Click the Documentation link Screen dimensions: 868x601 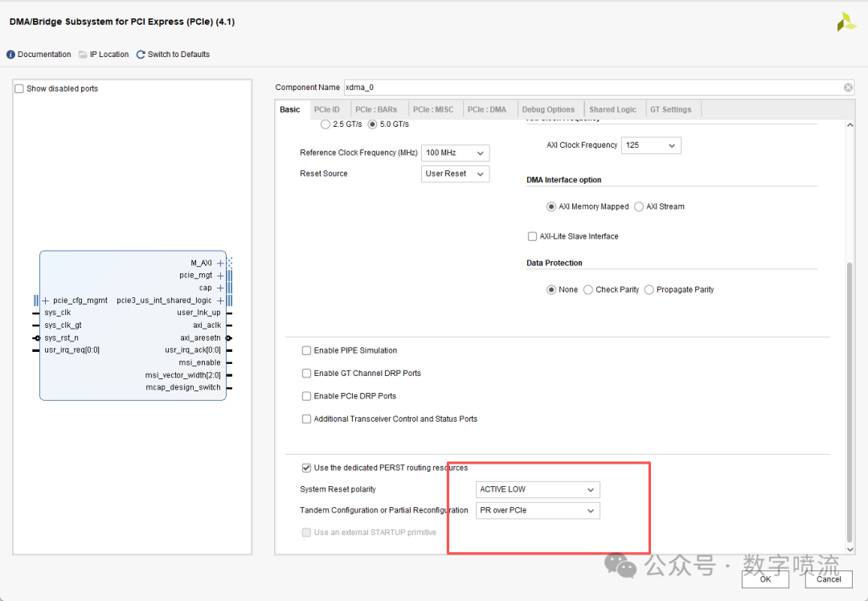(44, 54)
